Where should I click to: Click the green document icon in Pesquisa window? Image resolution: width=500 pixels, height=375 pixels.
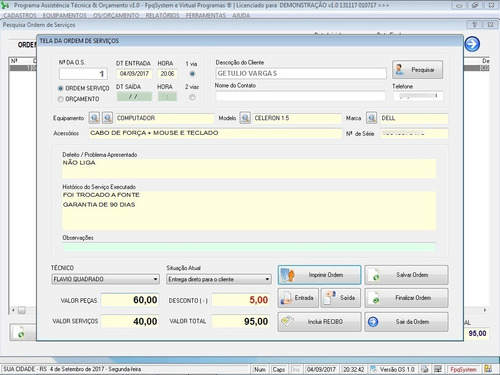(x=21, y=332)
